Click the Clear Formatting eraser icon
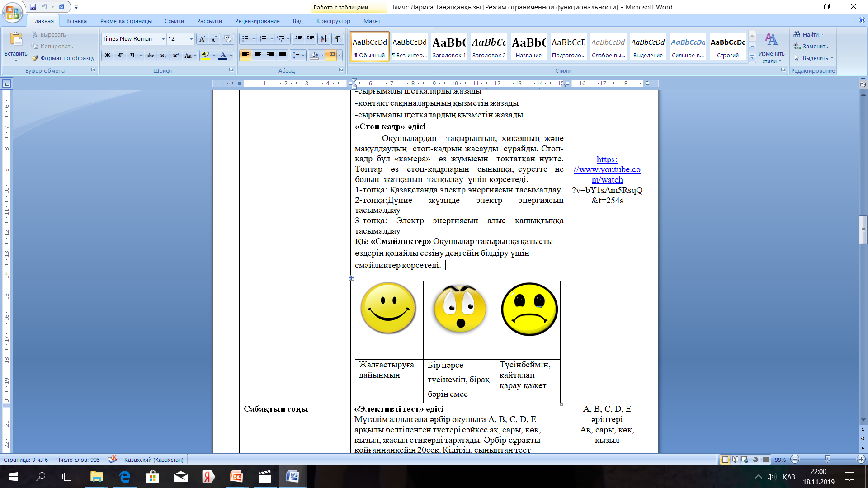Viewport: 868px width, 488px height. coord(228,39)
